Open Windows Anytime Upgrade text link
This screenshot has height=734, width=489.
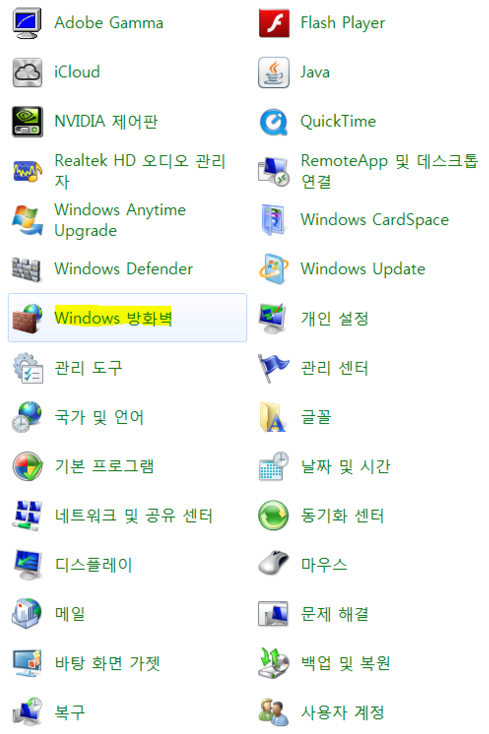pyautogui.click(x=120, y=220)
